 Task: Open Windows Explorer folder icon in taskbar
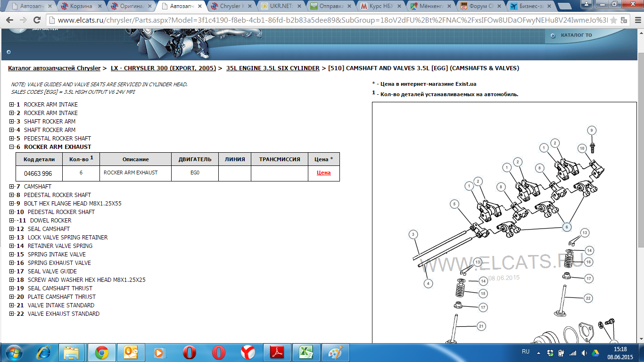[x=72, y=353]
